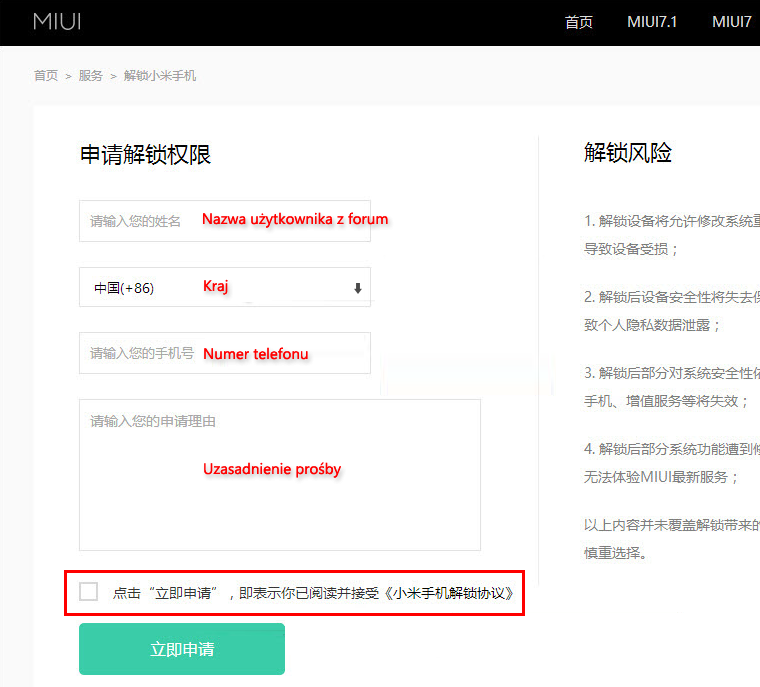Screen dimensions: 760x687
Task: Click risk item 4 text 解锁后部分系统功能遭到
Action: tap(672, 449)
